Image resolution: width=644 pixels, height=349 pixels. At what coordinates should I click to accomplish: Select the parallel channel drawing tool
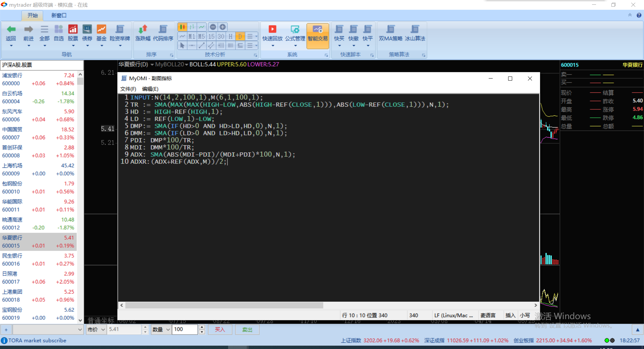(211, 45)
